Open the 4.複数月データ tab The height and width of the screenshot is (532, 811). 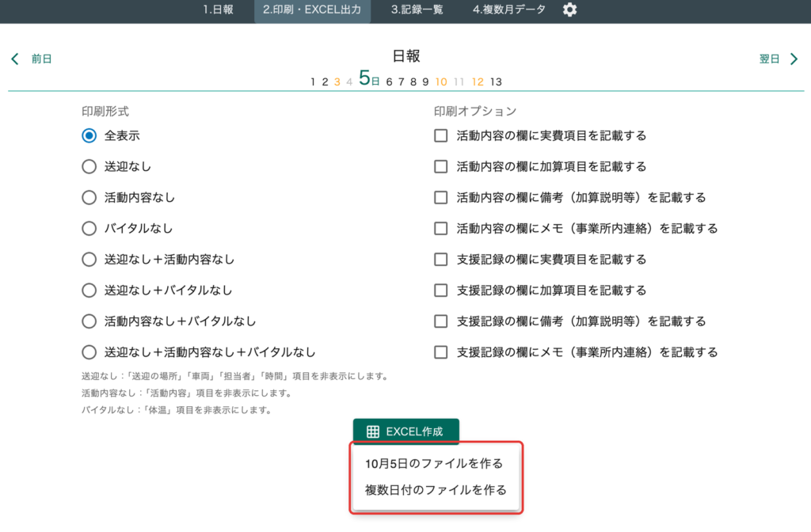pyautogui.click(x=509, y=9)
